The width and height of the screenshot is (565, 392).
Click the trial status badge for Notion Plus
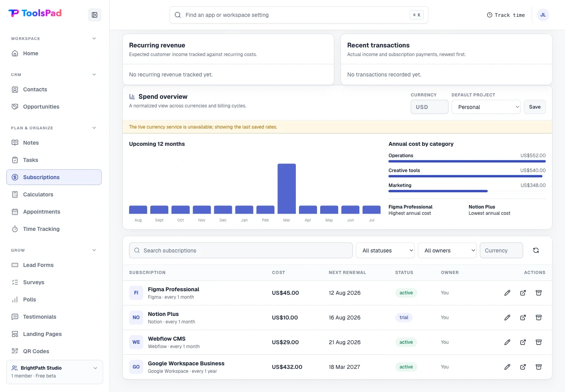(404, 318)
